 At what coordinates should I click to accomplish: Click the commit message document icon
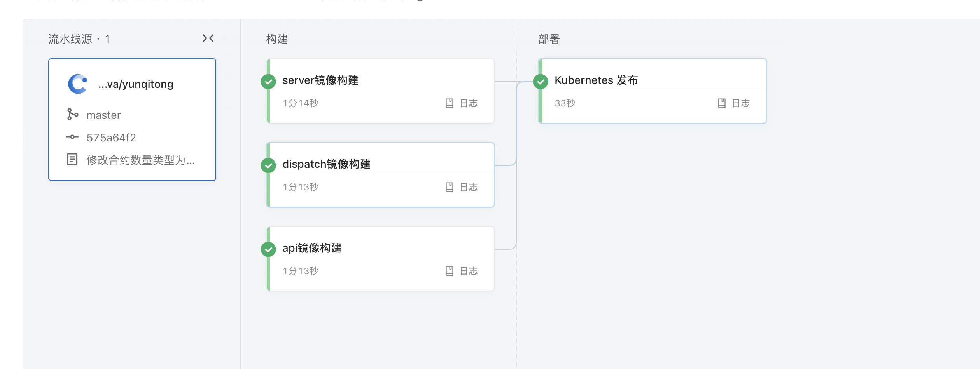point(72,159)
